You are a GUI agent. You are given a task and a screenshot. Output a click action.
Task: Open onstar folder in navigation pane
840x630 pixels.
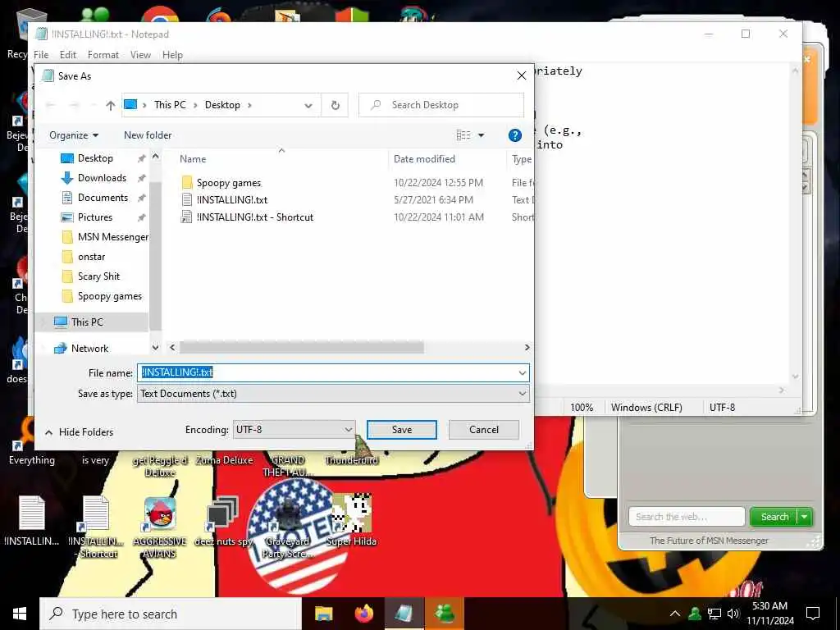click(91, 257)
